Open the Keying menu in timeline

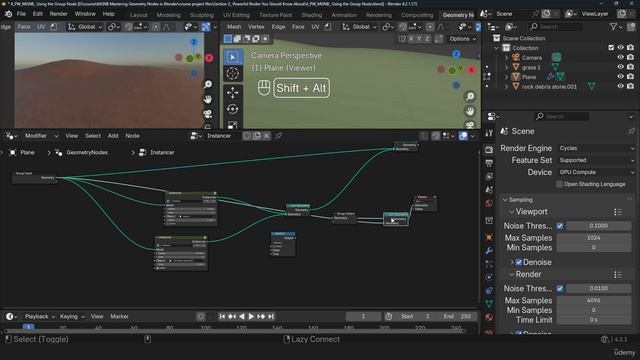[x=71, y=316]
